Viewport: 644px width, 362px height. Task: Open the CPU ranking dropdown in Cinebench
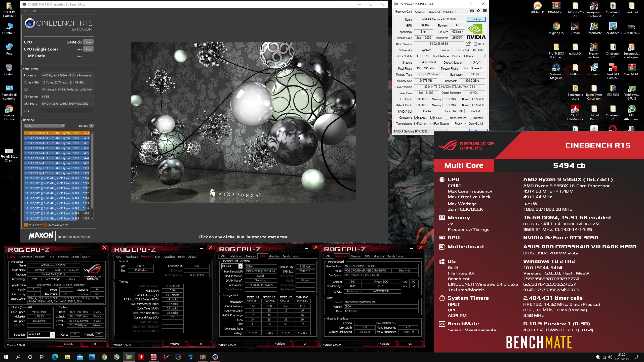pos(45,126)
